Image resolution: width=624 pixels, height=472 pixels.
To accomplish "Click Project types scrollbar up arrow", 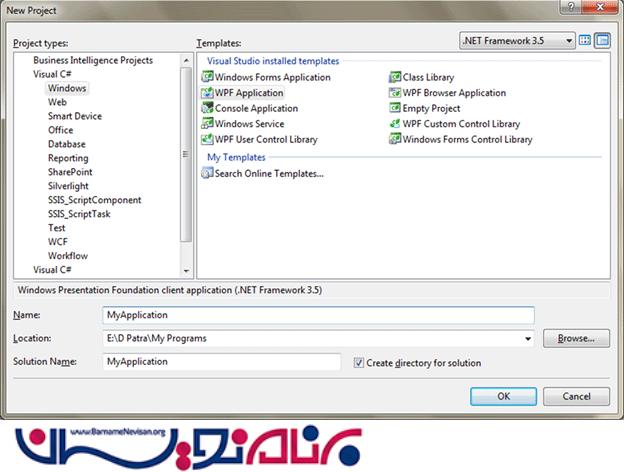I will (x=186, y=60).
